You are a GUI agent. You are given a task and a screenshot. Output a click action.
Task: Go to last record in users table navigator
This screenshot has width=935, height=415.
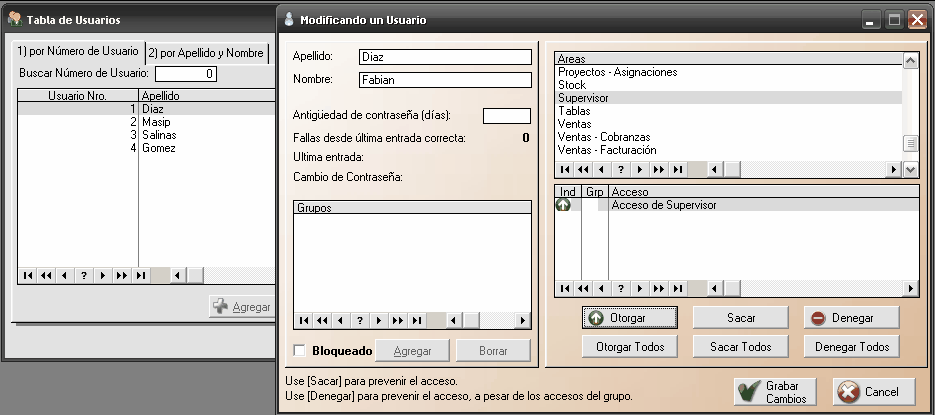coord(140,275)
